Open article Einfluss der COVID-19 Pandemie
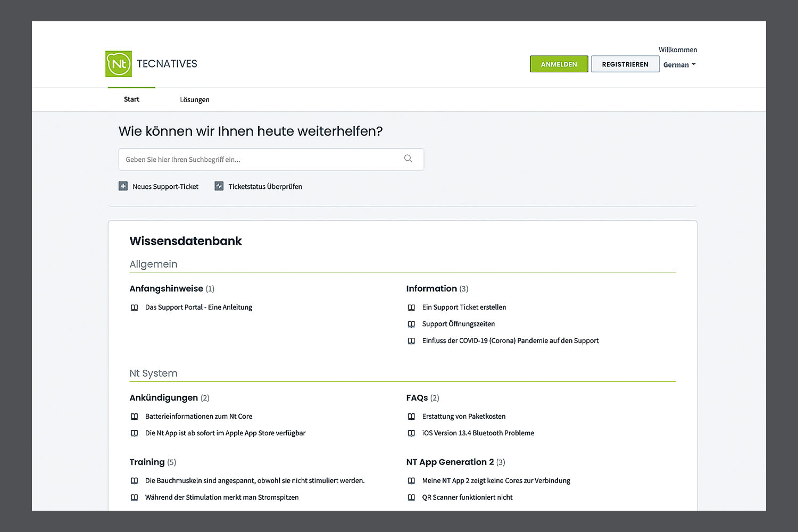The image size is (798, 532). (511, 341)
